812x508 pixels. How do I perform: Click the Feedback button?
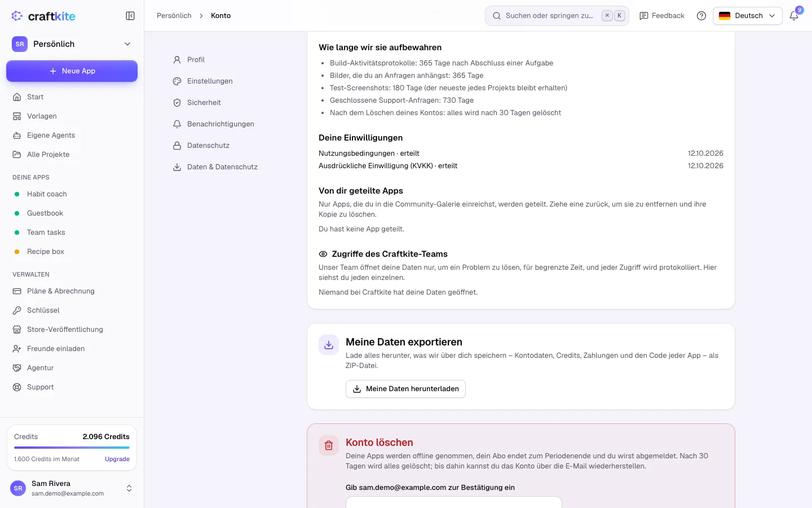(662, 16)
